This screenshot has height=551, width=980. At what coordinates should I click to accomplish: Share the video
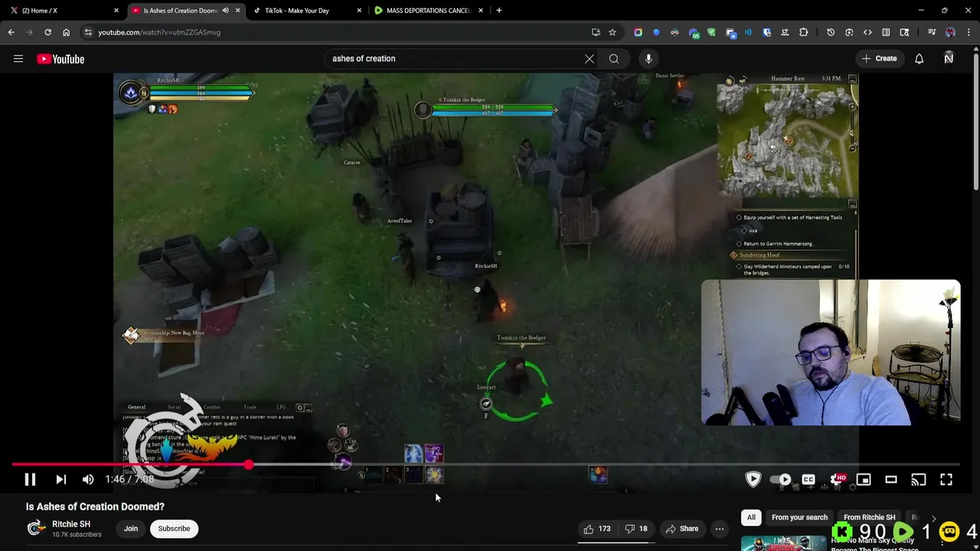[681, 529]
